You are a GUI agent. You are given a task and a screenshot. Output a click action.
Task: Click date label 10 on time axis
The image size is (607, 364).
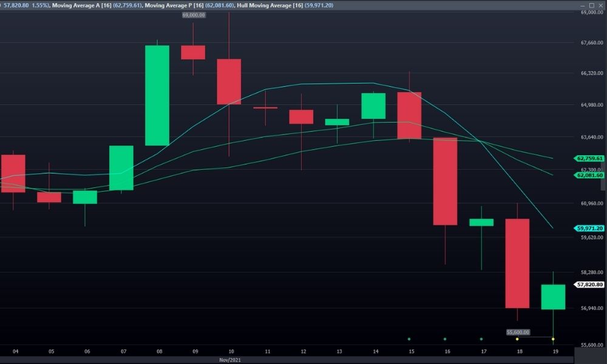click(231, 352)
